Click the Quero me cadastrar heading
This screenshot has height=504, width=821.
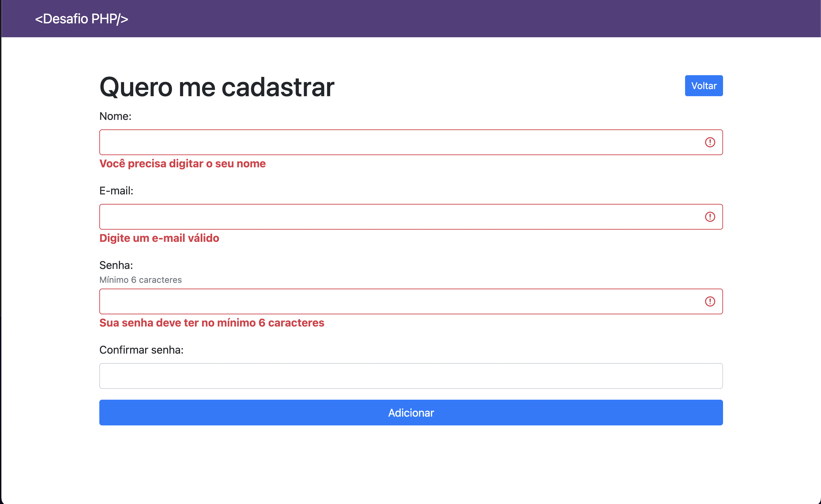217,87
